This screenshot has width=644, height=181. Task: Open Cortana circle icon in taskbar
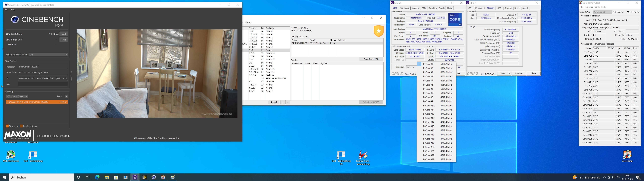pos(78,177)
